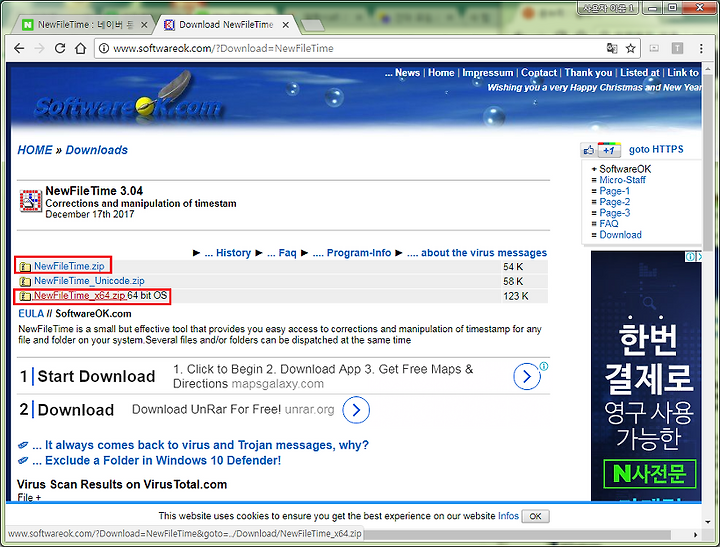Click the translate page icon
Screen dimensions: 720x547
click(x=612, y=48)
